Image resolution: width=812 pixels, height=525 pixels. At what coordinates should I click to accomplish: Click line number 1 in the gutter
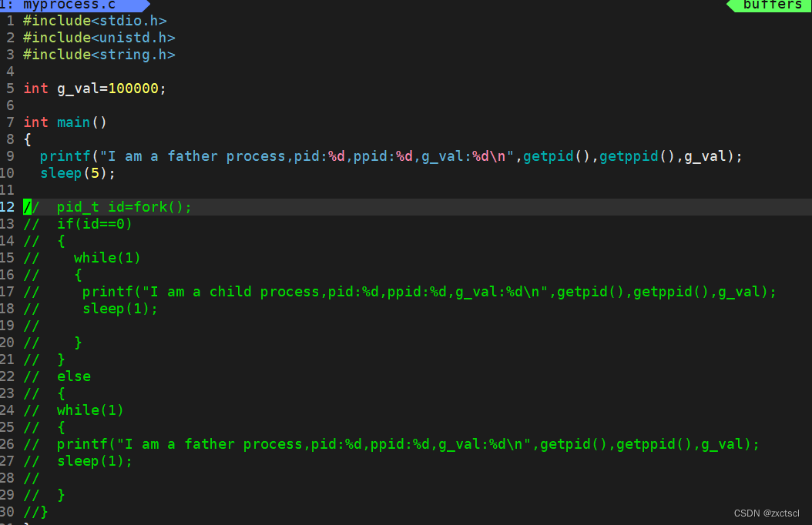(10, 21)
